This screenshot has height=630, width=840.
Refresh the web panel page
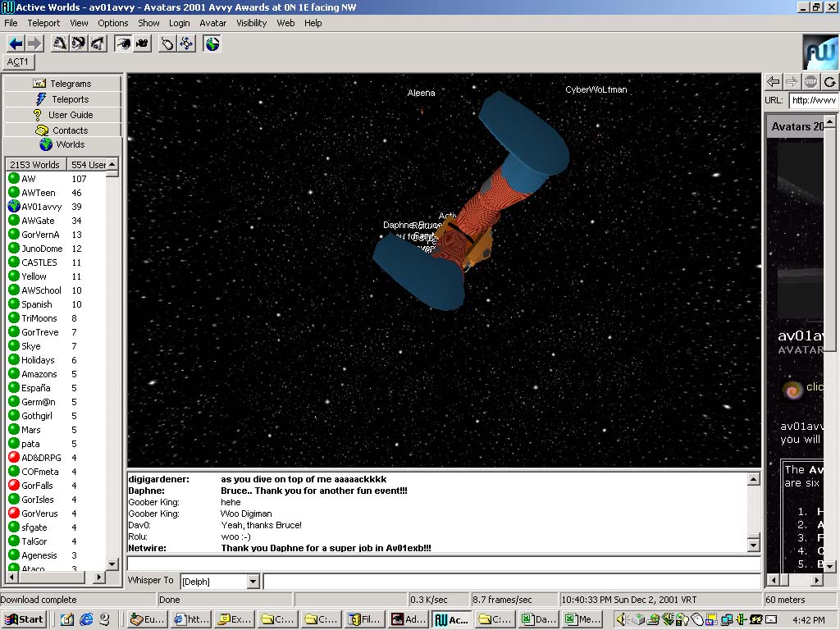coord(829,81)
